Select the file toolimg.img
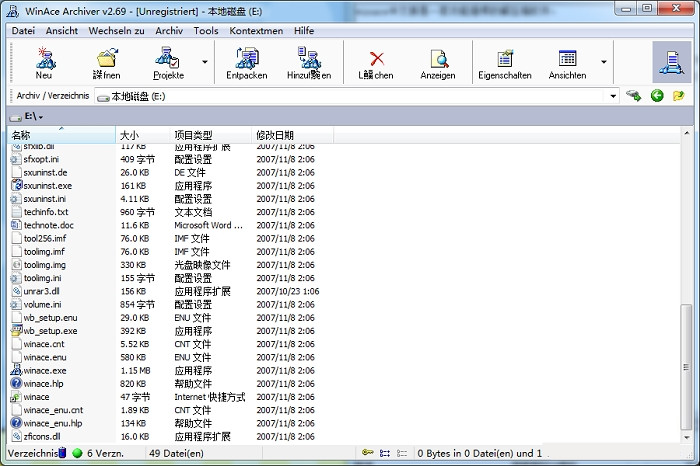Image resolution: width=700 pixels, height=466 pixels. pyautogui.click(x=45, y=265)
